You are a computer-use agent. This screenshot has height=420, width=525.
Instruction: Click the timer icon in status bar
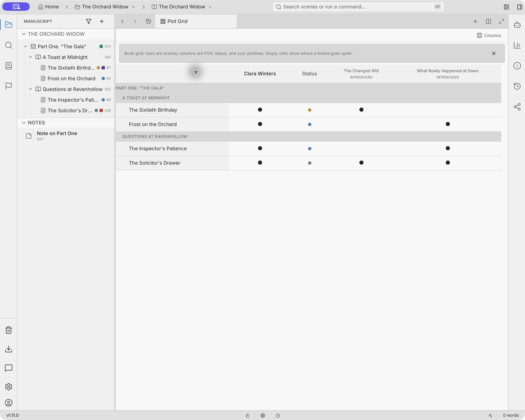pos(278,415)
